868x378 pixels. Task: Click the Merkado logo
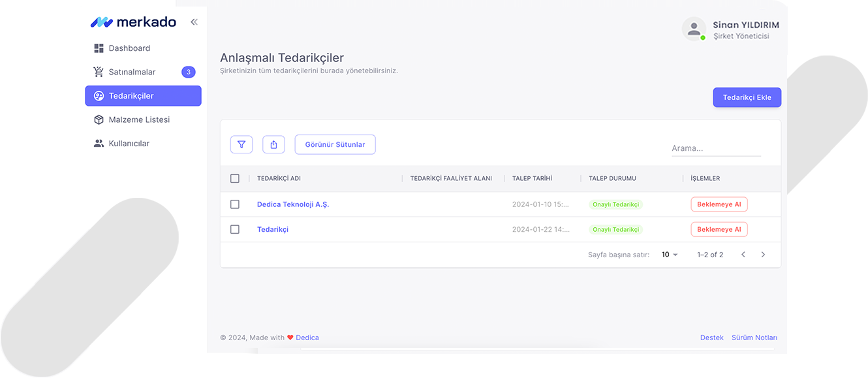[x=134, y=22]
